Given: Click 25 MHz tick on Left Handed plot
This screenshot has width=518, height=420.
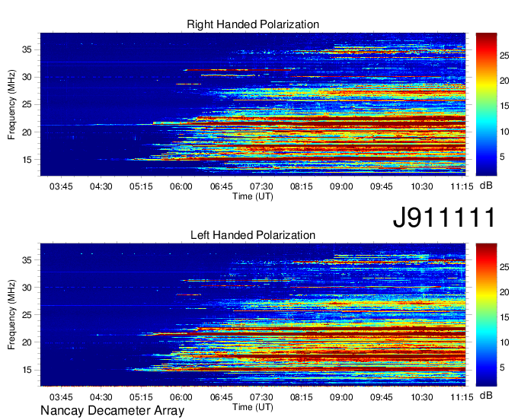Looking at the screenshot, I should click(27, 315).
